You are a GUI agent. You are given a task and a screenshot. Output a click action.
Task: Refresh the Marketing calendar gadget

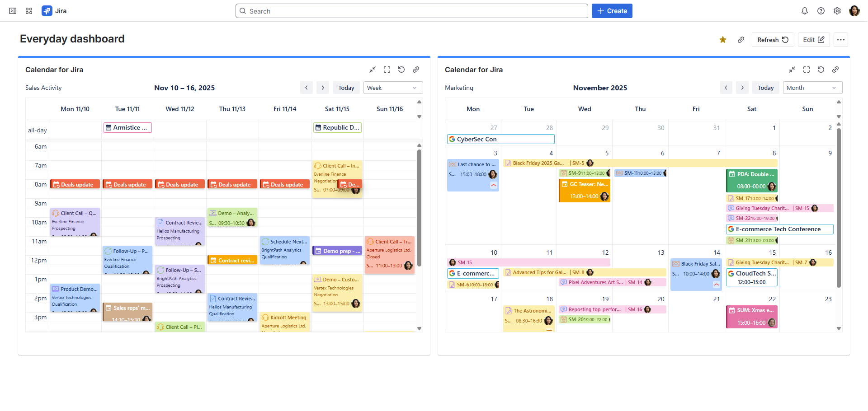[x=821, y=70]
